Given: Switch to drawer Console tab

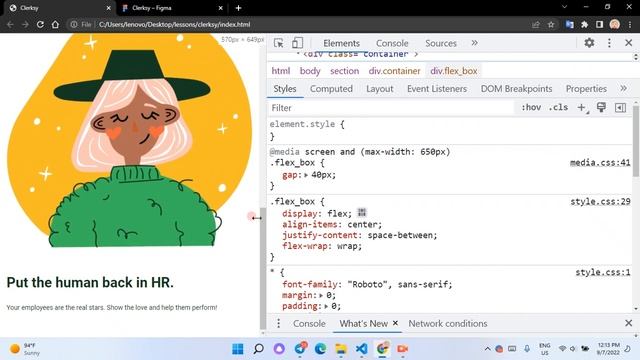Looking at the screenshot, I should coord(309,324).
